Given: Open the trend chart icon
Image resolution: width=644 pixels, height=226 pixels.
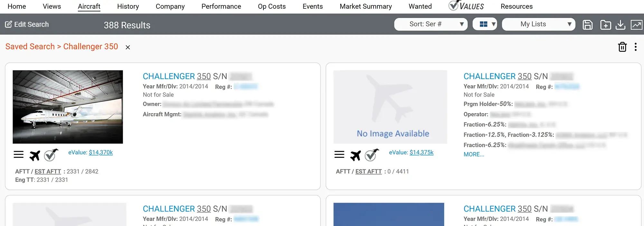Looking at the screenshot, I should (636, 25).
